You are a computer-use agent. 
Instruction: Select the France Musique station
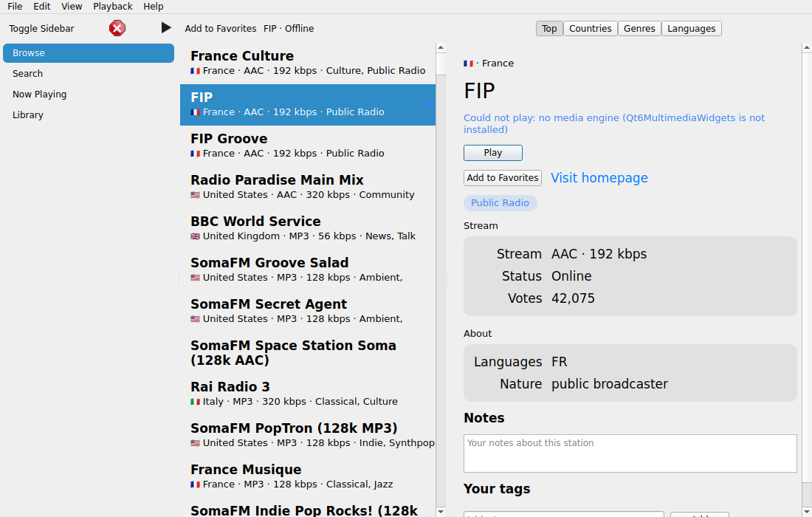[308, 477]
